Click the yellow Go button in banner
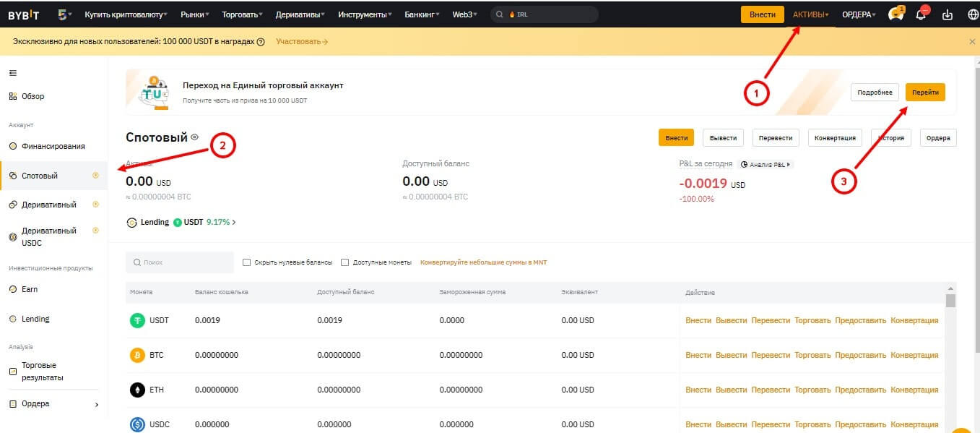 [925, 93]
